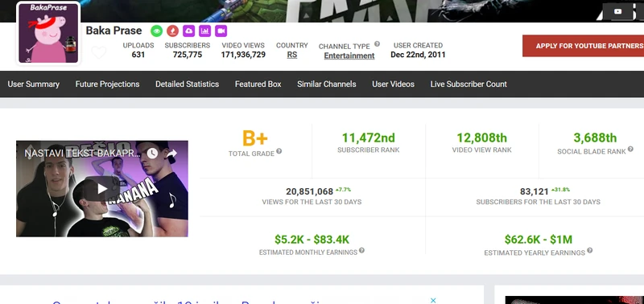Open the Similar Channels tab
This screenshot has height=304, width=644.
[327, 84]
